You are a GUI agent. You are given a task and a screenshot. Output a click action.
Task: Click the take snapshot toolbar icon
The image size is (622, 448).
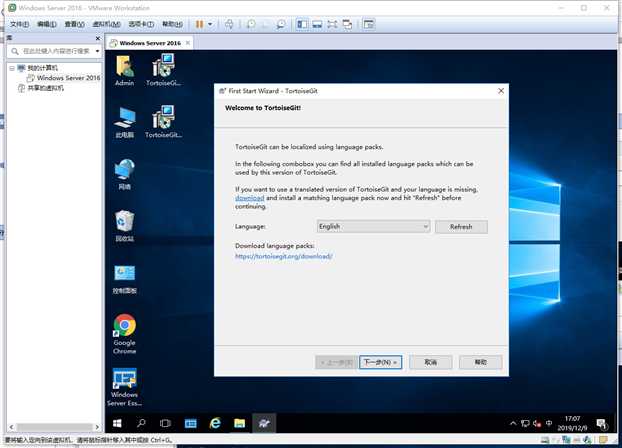click(251, 24)
